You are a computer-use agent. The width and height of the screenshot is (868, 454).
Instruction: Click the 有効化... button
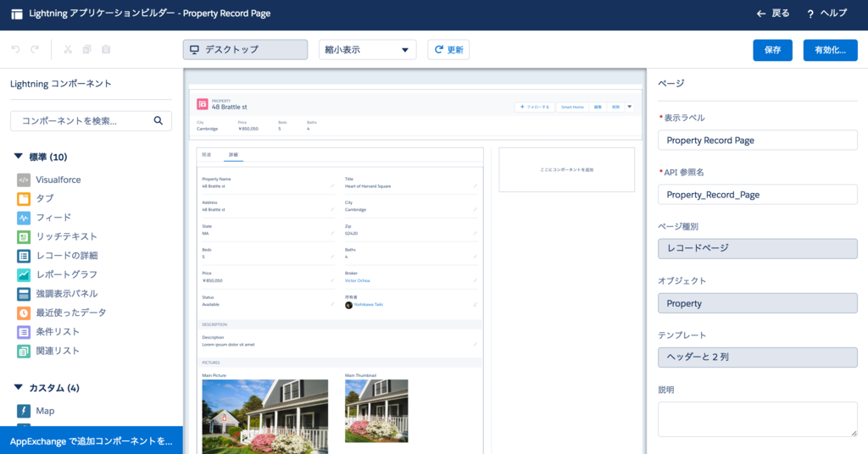[831, 50]
